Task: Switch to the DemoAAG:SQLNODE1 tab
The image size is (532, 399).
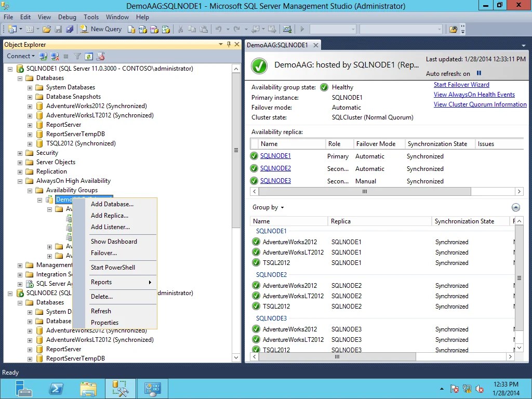Action: point(277,45)
